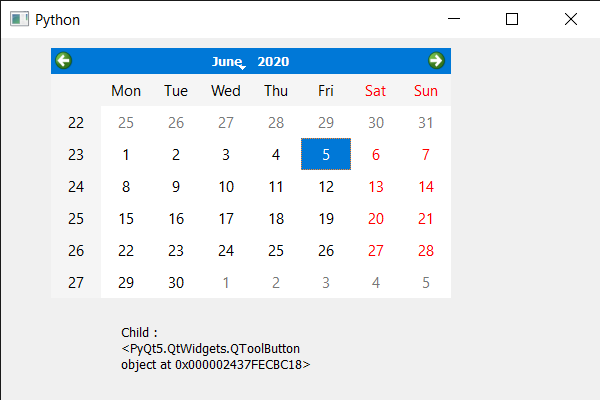The height and width of the screenshot is (400, 600).
Task: Click grayed July 4 date
Action: tap(376, 283)
